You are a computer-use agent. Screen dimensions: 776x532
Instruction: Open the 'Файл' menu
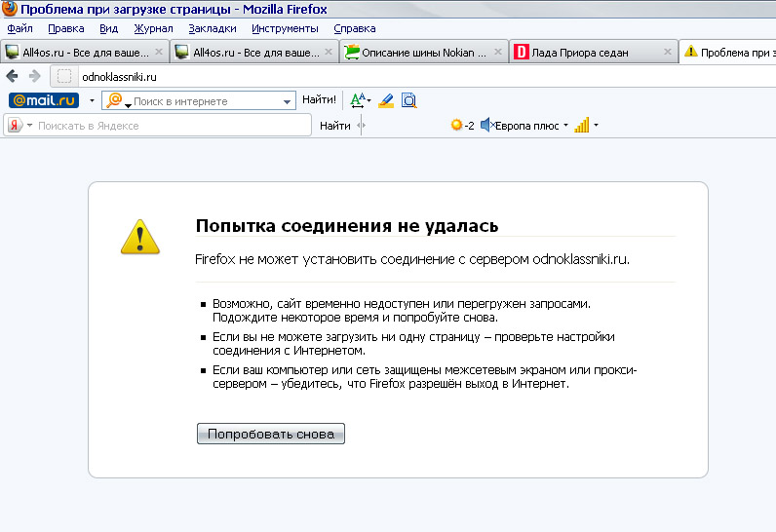(19, 28)
